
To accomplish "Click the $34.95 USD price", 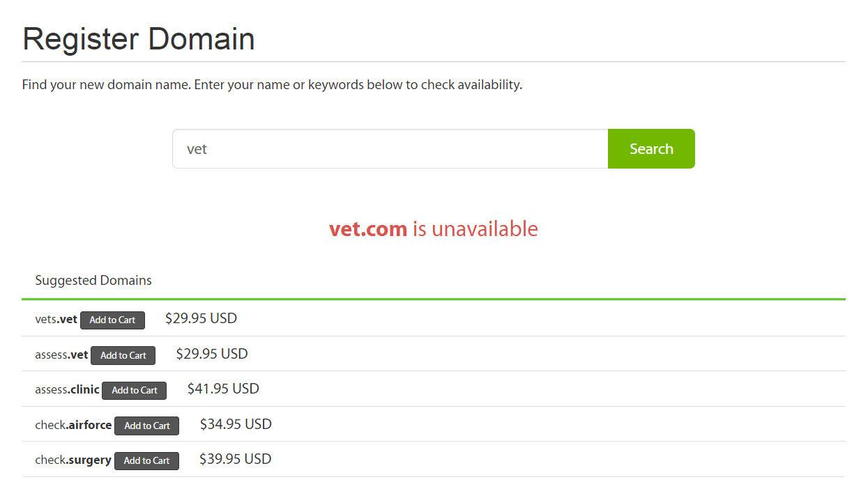I will click(x=236, y=424).
